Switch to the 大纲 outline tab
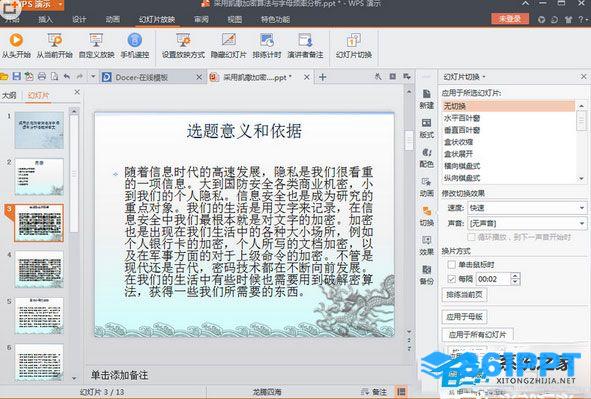The image size is (591, 399). tap(9, 95)
